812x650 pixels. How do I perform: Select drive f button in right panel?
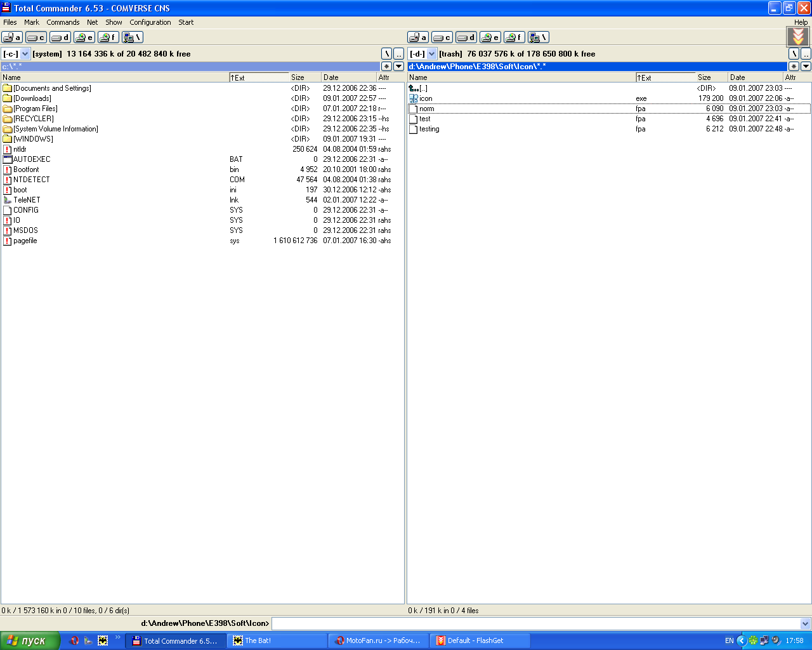click(514, 37)
